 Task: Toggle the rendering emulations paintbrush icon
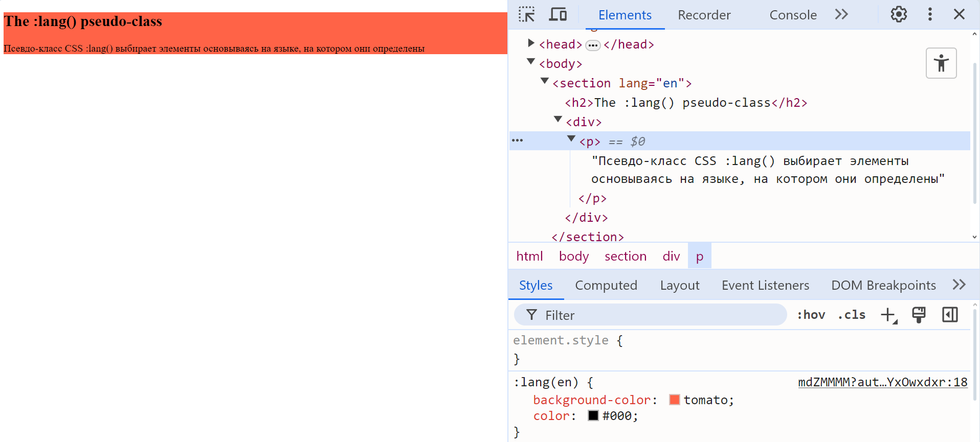pyautogui.click(x=919, y=315)
